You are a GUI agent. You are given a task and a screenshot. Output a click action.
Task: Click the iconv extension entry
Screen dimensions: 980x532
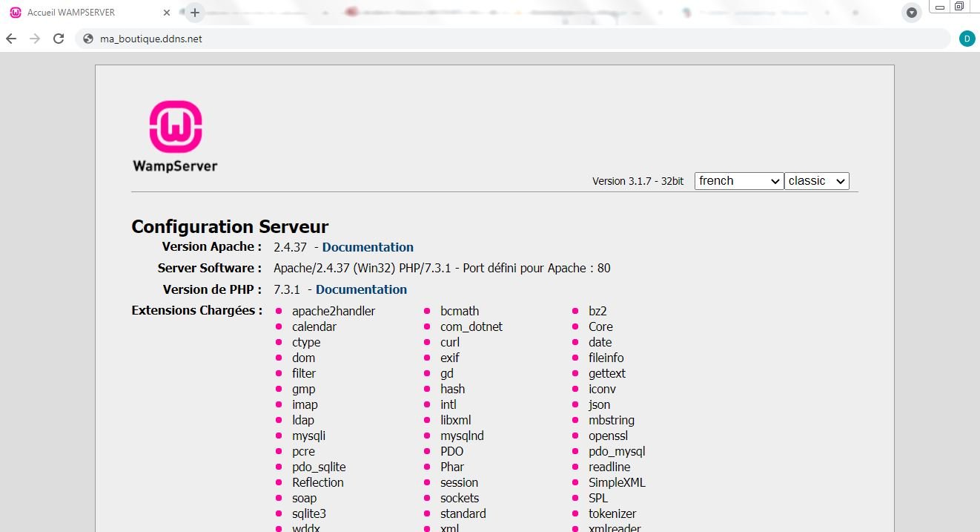point(603,389)
